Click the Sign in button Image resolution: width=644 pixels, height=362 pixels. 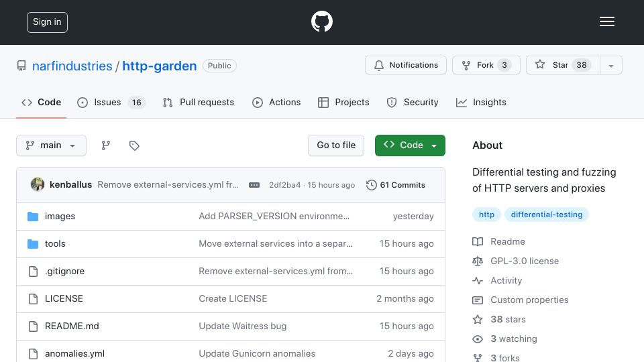pyautogui.click(x=47, y=22)
